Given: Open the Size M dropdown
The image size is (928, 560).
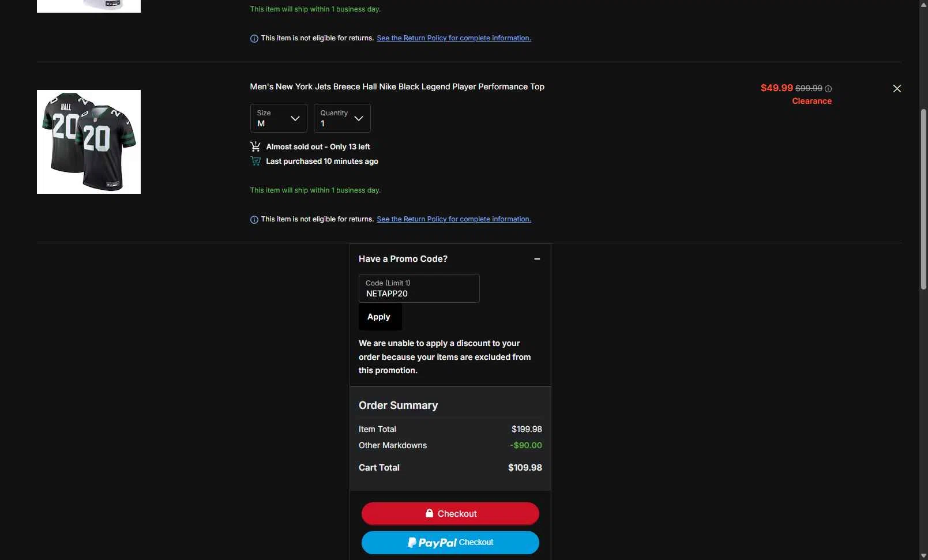Looking at the screenshot, I should pos(279,118).
